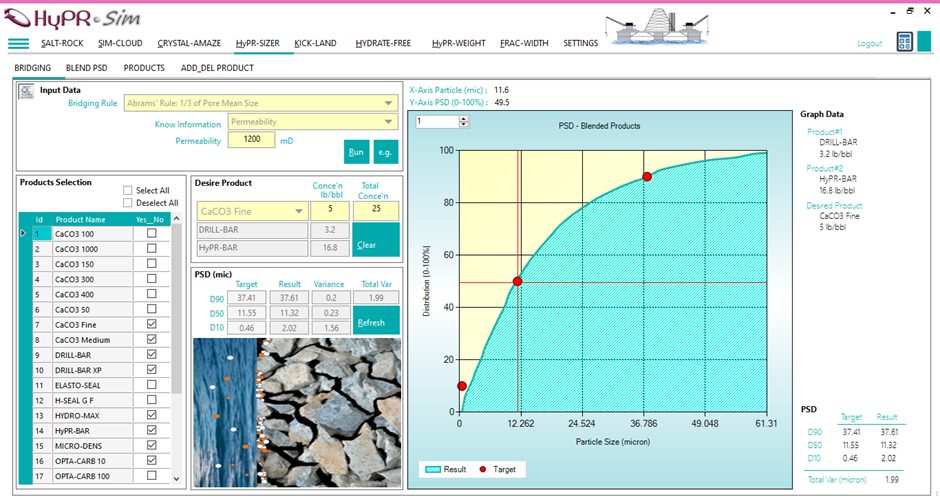
Task: Select the HyPR-SIZER module
Action: point(258,43)
